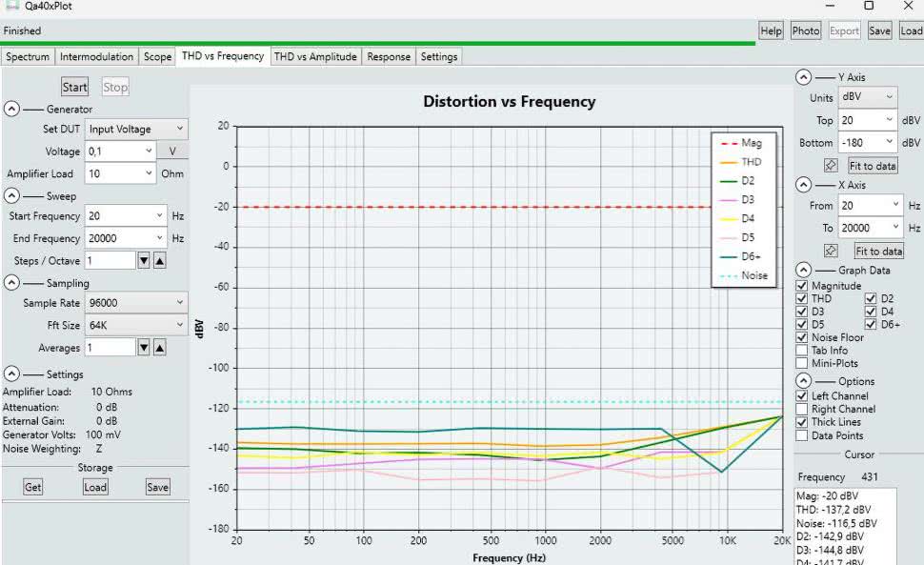The height and width of the screenshot is (565, 924).
Task: Increase Steps / Octave with up arrow
Action: tap(160, 261)
